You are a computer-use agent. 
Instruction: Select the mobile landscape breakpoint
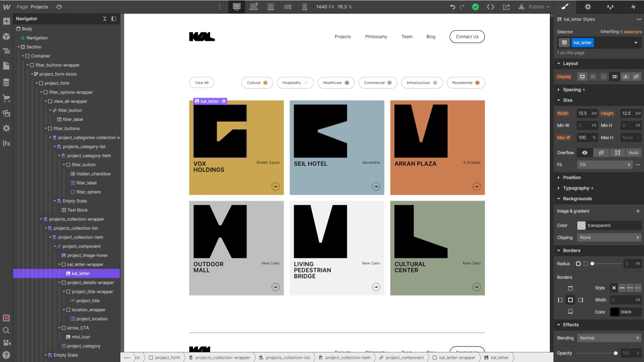(287, 7)
